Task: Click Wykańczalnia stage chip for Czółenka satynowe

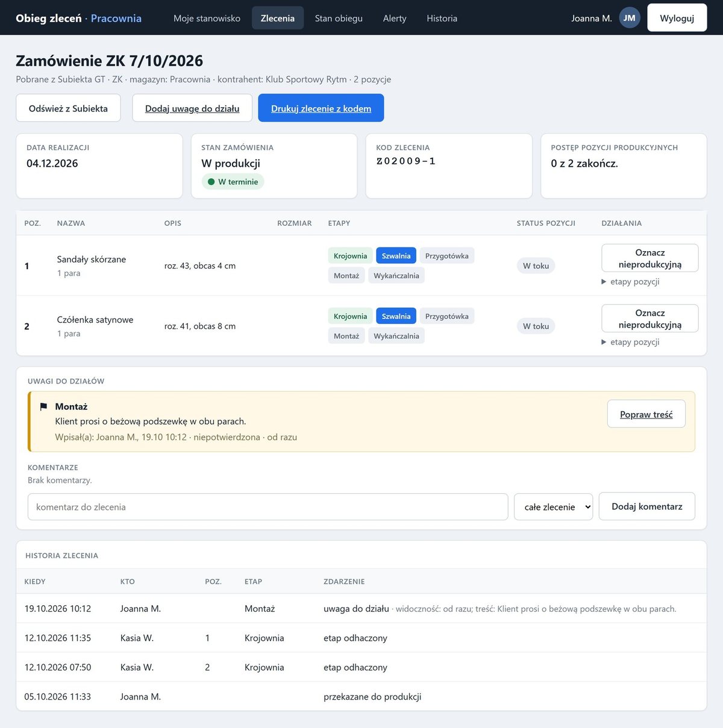Action: 396,336
